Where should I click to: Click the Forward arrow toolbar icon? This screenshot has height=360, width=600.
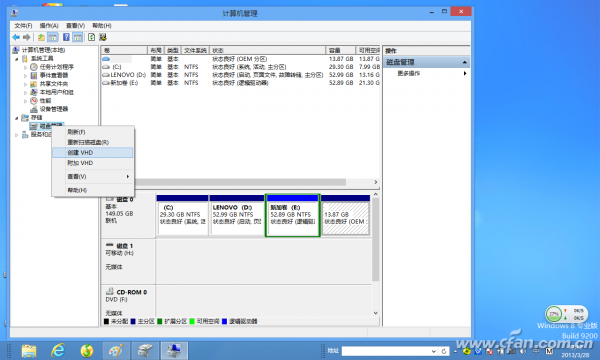(x=26, y=37)
